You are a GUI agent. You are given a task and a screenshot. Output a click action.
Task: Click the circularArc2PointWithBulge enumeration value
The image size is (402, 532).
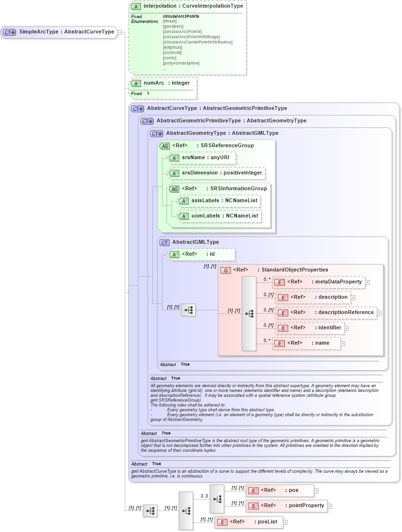(x=191, y=37)
